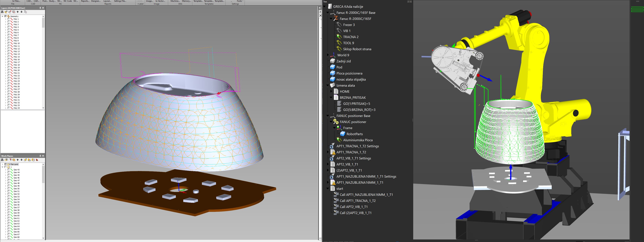Open the Fonts dropdown in Settings group

click(x=240, y=1)
